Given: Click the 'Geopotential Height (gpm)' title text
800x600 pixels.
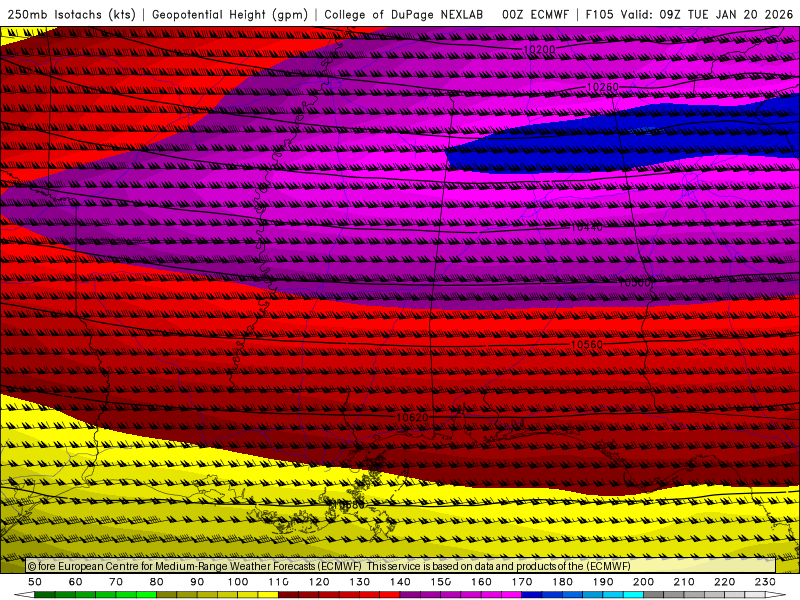Looking at the screenshot, I should pos(230,14).
